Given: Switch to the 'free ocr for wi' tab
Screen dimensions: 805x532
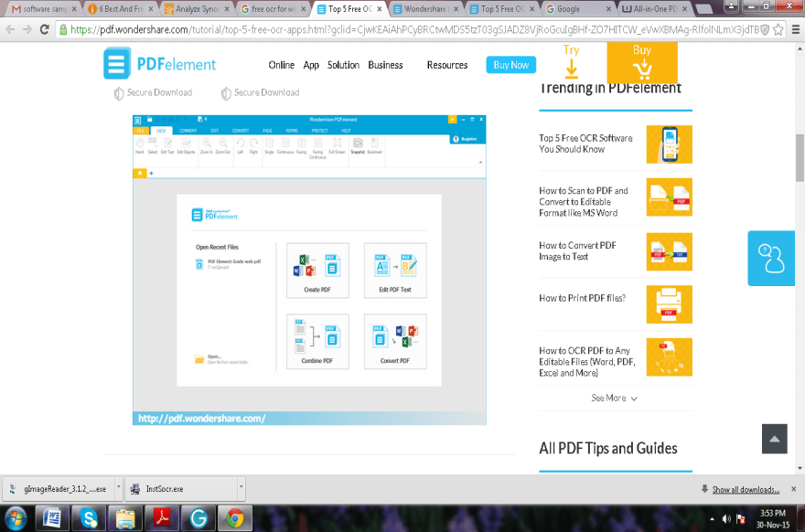Looking at the screenshot, I should (274, 9).
